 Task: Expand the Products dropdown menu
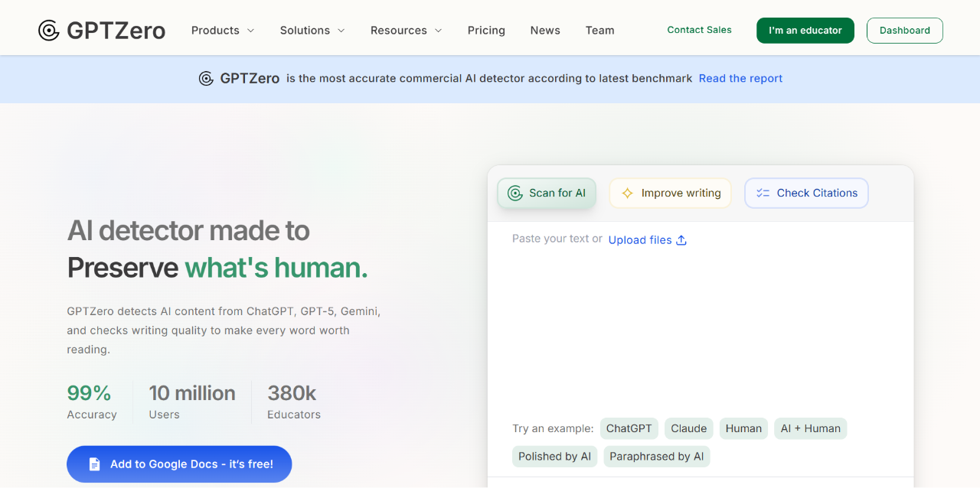(223, 31)
